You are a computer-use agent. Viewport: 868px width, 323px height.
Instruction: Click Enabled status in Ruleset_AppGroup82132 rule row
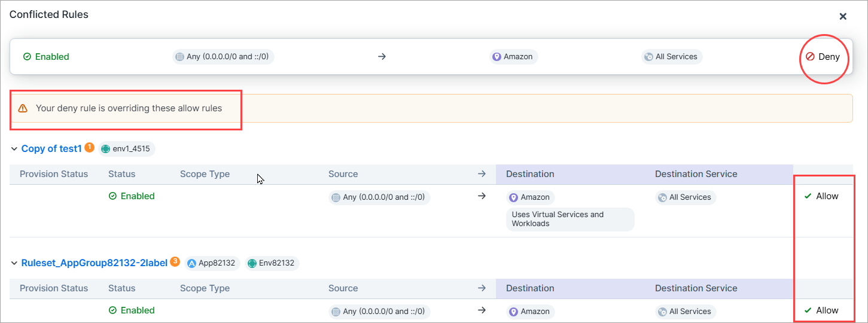point(132,310)
